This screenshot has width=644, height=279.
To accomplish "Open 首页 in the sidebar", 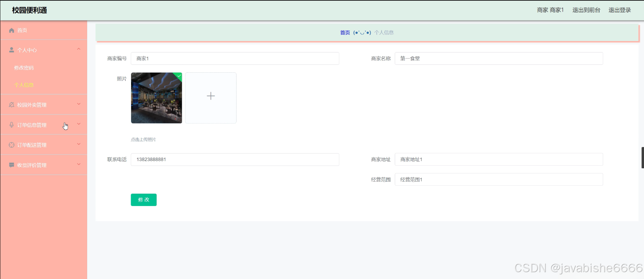I will click(x=44, y=30).
